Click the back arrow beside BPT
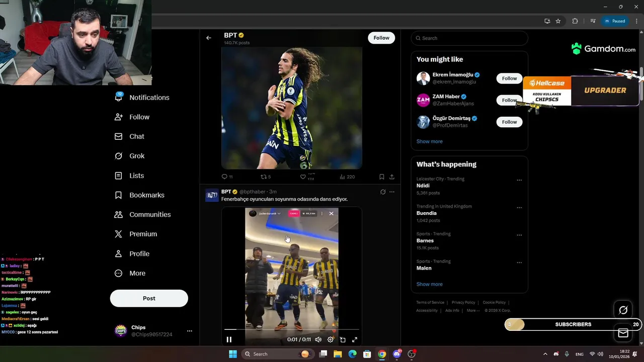 208,38
